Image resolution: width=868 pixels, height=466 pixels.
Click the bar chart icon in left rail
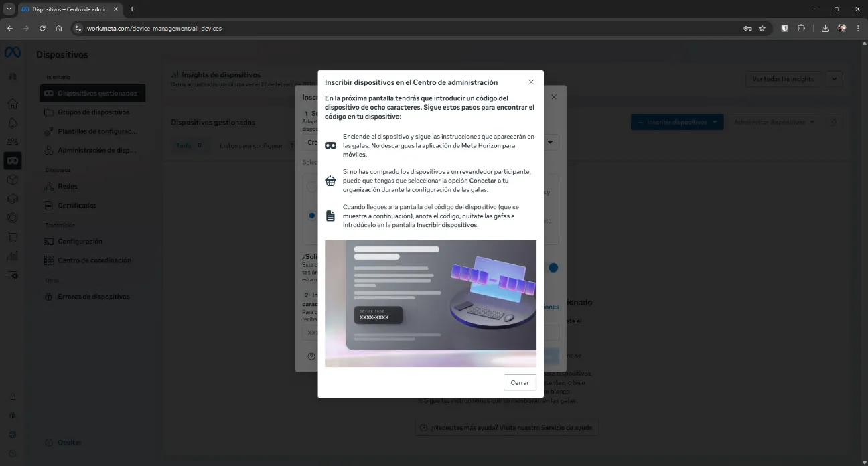click(13, 256)
